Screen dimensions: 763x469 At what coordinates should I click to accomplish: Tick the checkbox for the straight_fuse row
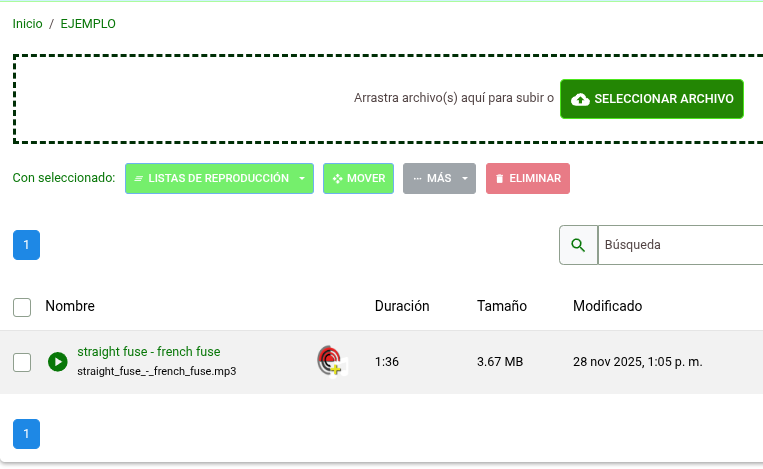tap(22, 362)
